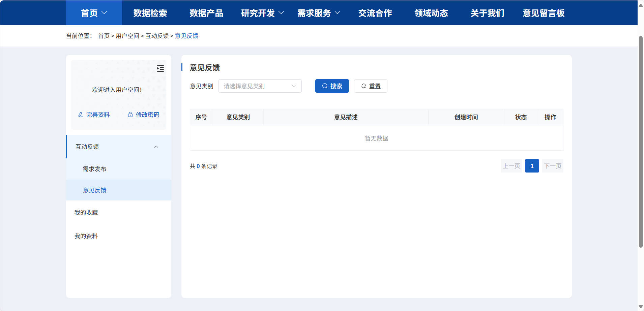Click the lock icon beside 修改密码
Screen dimensions: 644x311
(130, 115)
